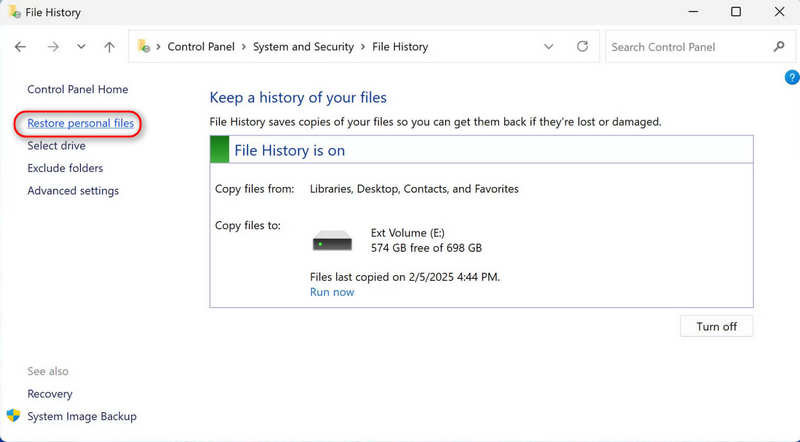Viewport: 800px width, 442px height.
Task: Click the File History title bar icon
Action: pyautogui.click(x=14, y=12)
